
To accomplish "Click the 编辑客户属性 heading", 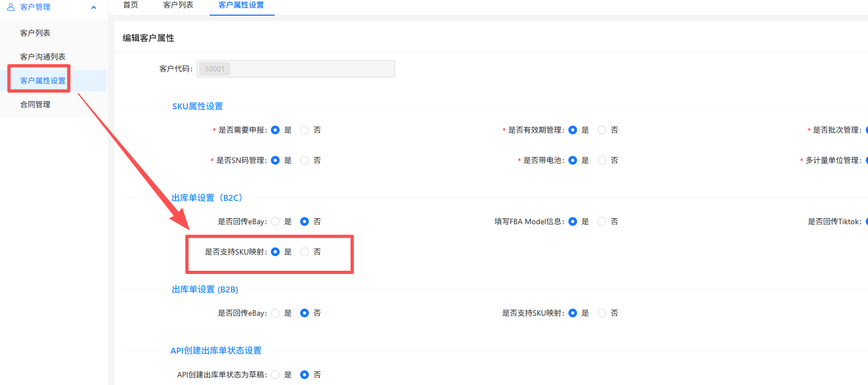I will (148, 38).
